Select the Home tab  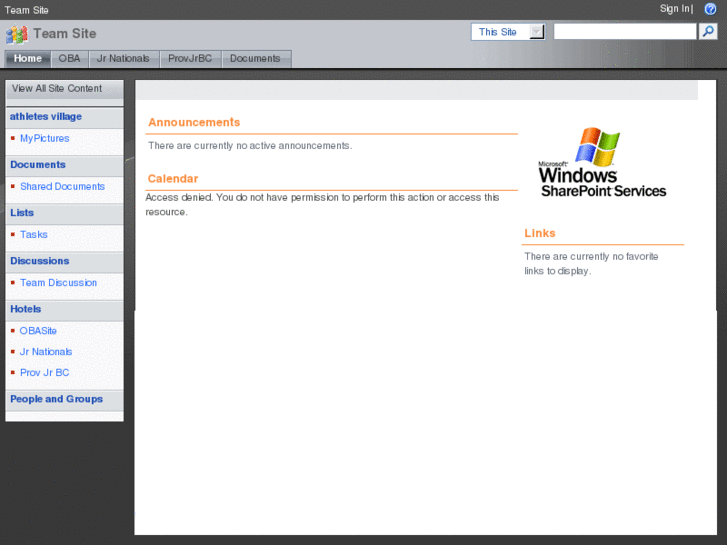pos(28,58)
